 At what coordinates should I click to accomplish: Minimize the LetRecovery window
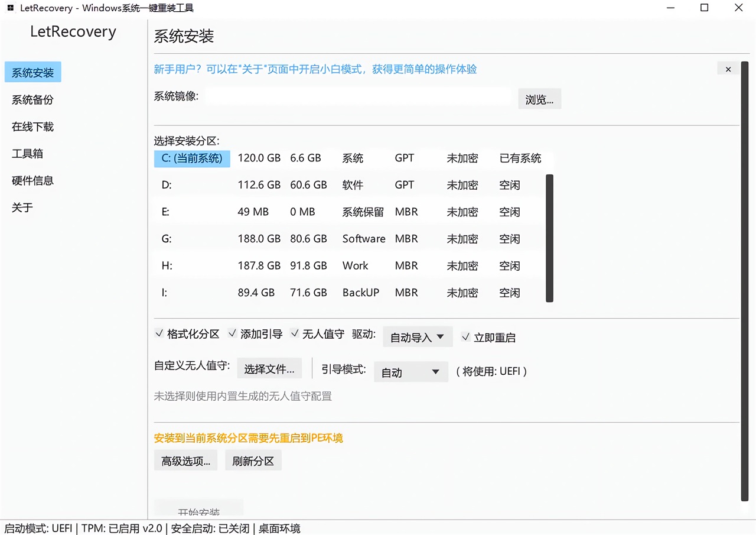(x=670, y=8)
